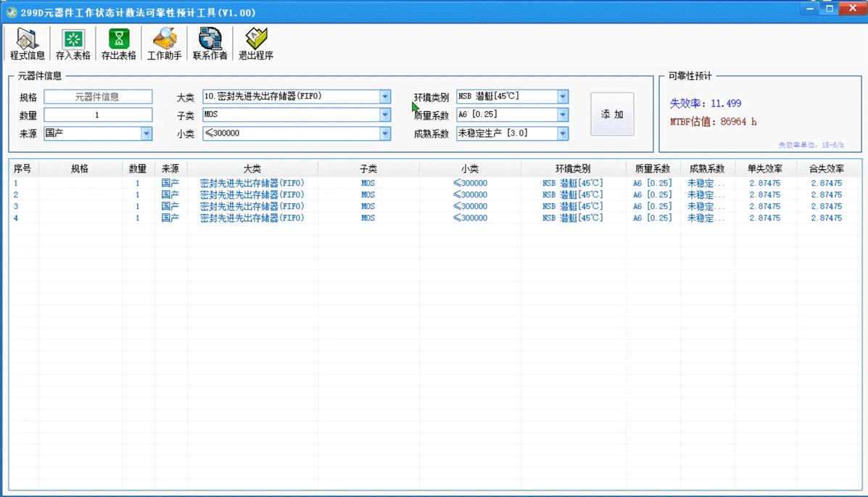Image resolution: width=868 pixels, height=497 pixels.
Task: Click the 存入表格 import table icon
Action: (72, 44)
